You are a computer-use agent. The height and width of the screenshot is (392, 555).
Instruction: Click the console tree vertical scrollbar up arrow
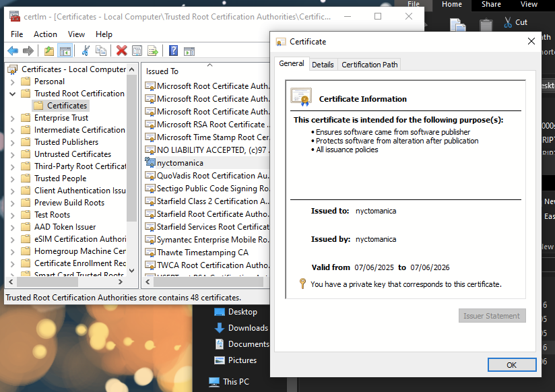click(131, 69)
